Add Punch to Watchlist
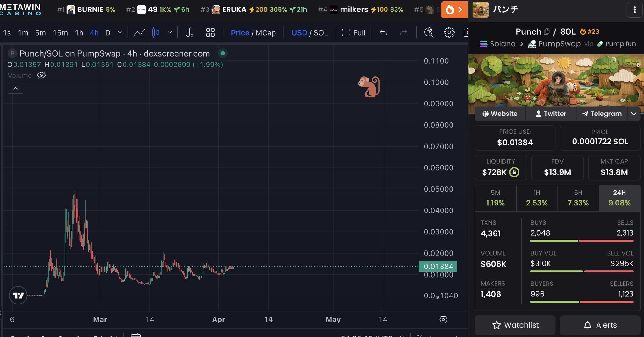The height and width of the screenshot is (337, 644). [x=515, y=325]
